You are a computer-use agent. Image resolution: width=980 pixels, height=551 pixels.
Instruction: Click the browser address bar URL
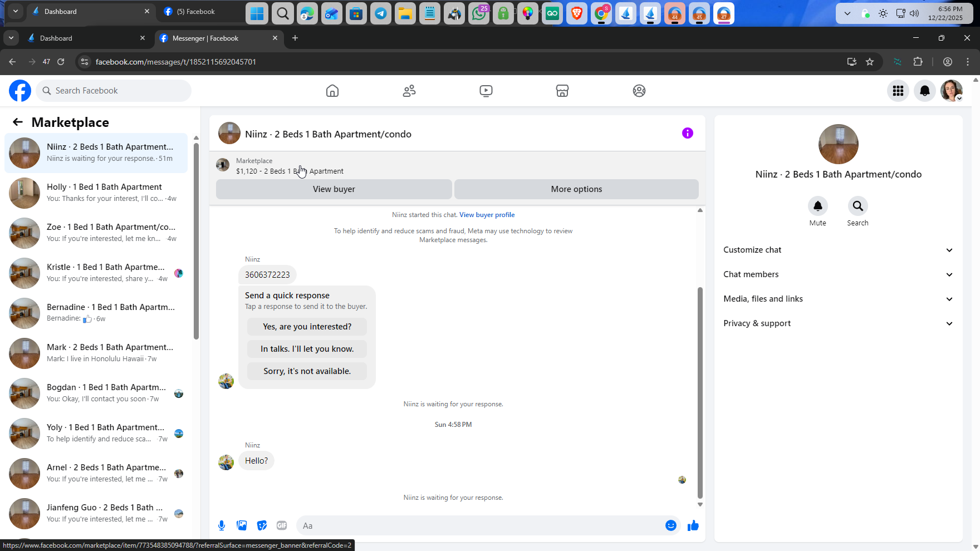coord(176,62)
